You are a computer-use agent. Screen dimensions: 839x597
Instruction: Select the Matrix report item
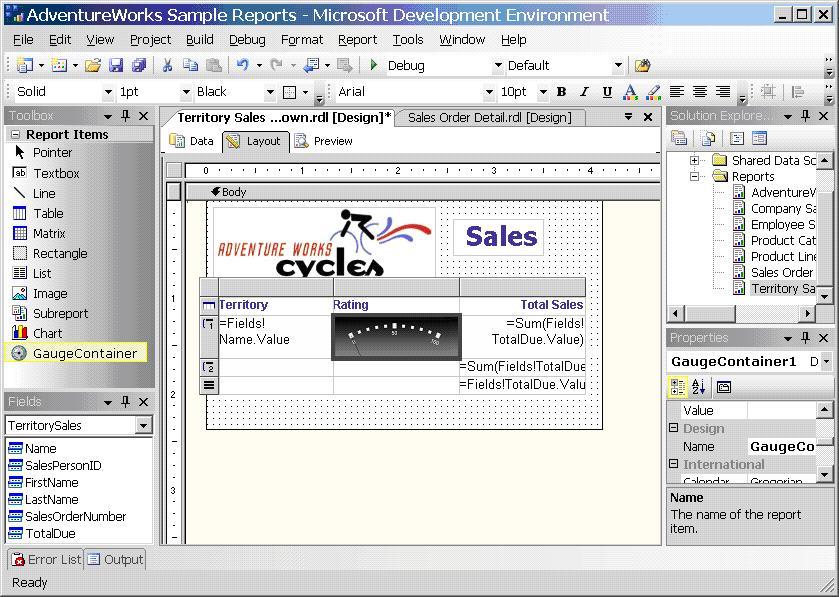tap(48, 233)
